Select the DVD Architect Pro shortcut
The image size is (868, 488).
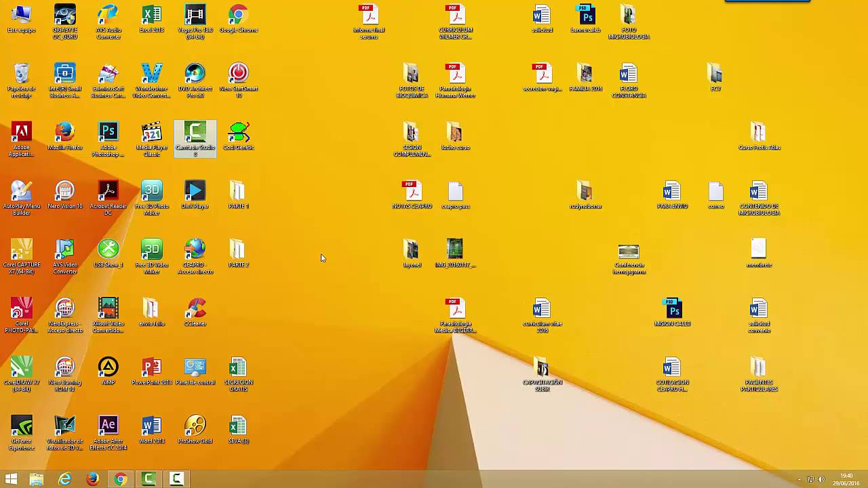[195, 81]
